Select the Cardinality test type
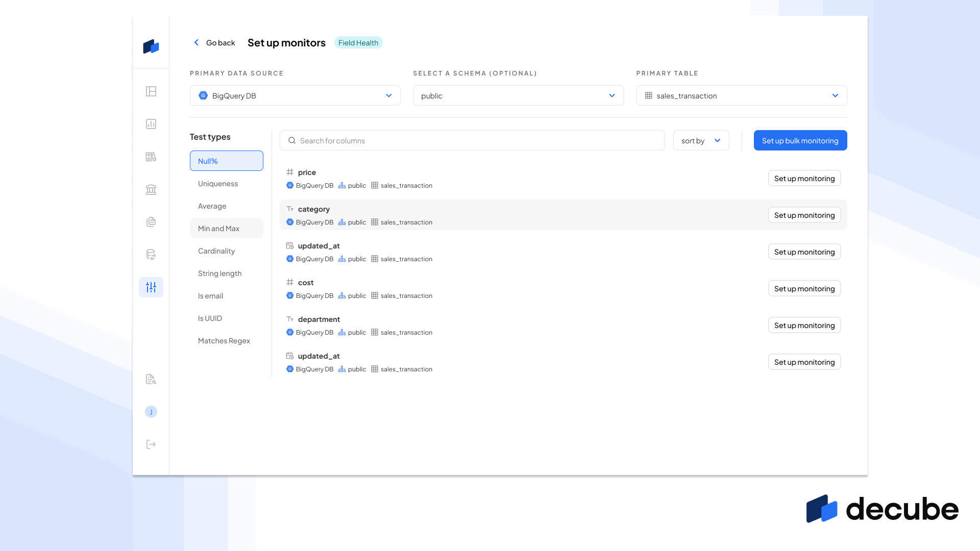This screenshot has height=551, width=980. [x=227, y=251]
